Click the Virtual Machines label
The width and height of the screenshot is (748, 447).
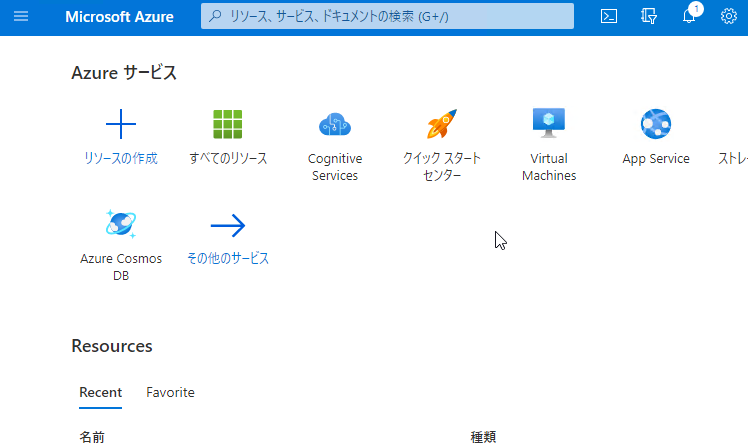pyautogui.click(x=549, y=167)
